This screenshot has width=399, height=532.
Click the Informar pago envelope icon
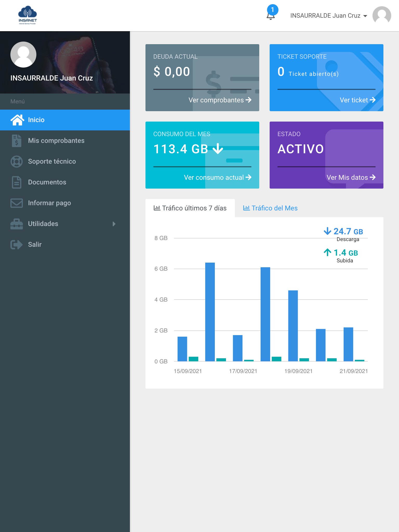17,203
